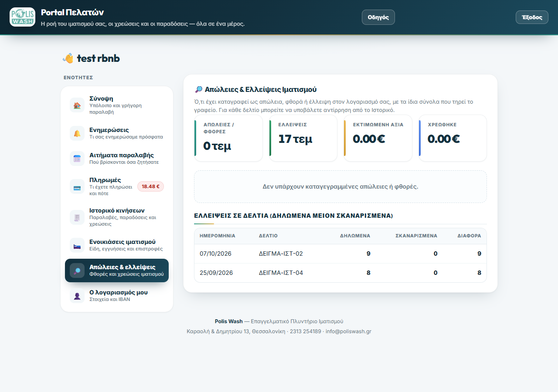The image size is (558, 392).
Task: Click the magnifier icon in the Απώλειες & Ελλείψεις Ιματισμού heading
Action: pos(198,89)
